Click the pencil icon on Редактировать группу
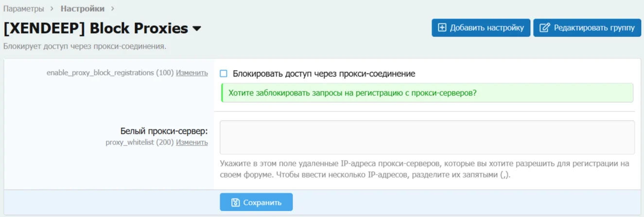This screenshot has height=217, width=644. pyautogui.click(x=545, y=28)
